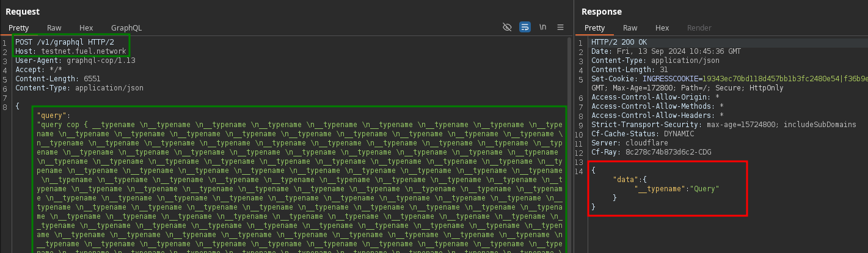Click the User-Agent: graphql-cop/1.13 header

point(75,61)
